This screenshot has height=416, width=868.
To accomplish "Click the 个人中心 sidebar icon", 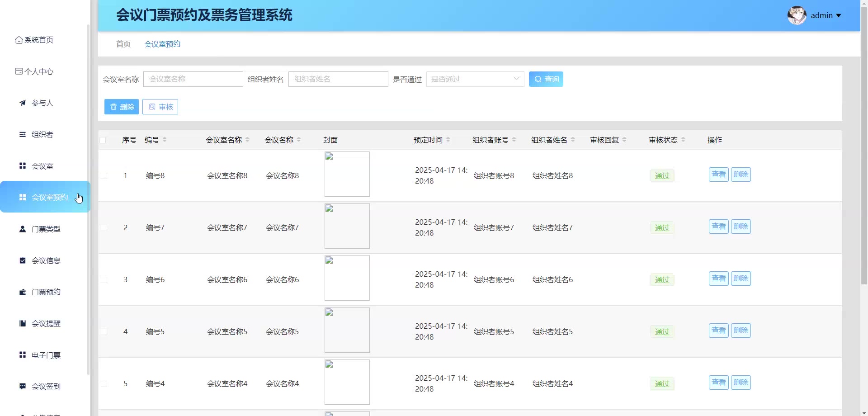I will click(19, 71).
